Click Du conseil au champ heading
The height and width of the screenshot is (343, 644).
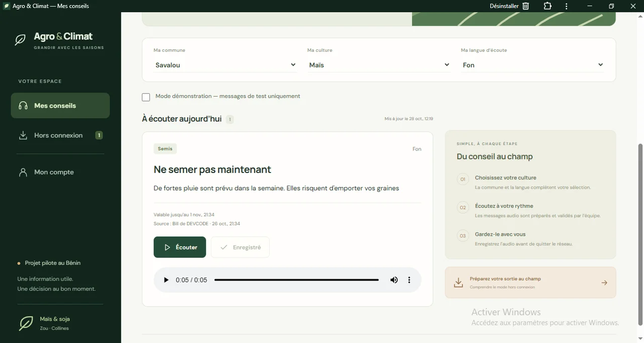tap(495, 156)
